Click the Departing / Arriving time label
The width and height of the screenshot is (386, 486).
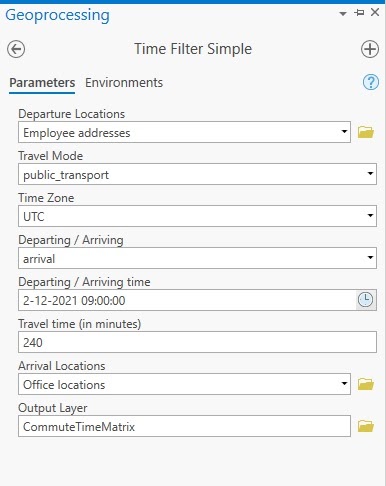coord(84,282)
